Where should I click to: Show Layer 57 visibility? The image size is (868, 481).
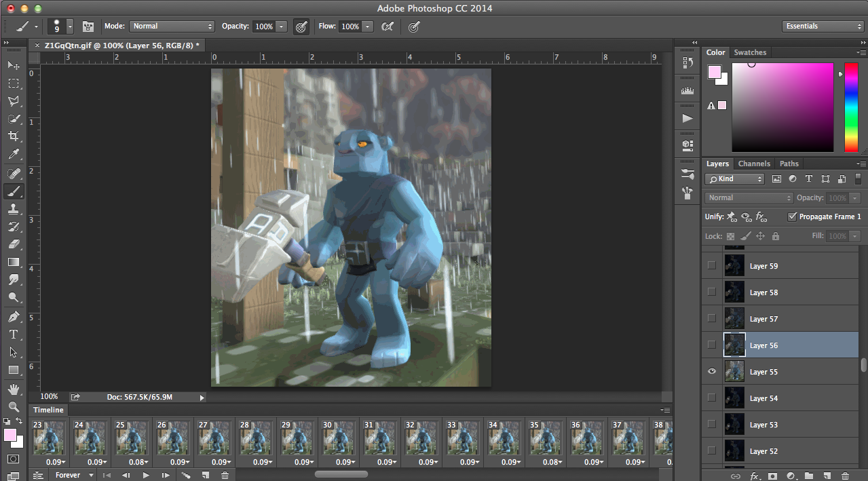pyautogui.click(x=712, y=318)
